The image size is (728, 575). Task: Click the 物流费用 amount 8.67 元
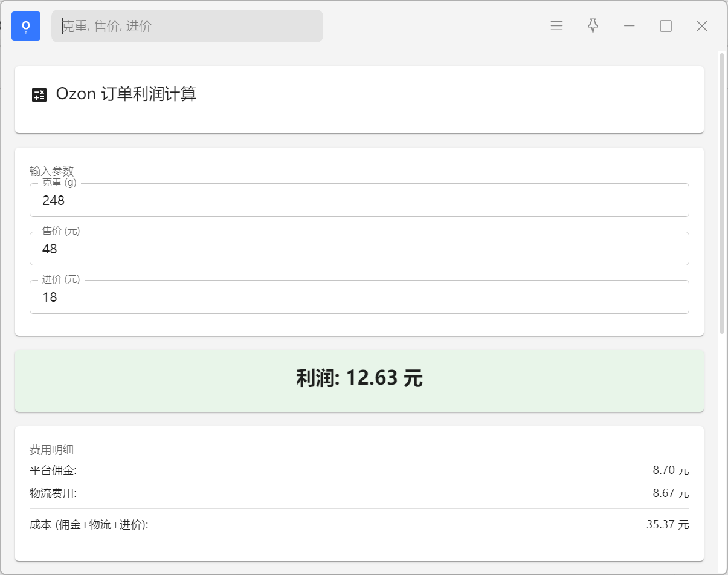(671, 493)
